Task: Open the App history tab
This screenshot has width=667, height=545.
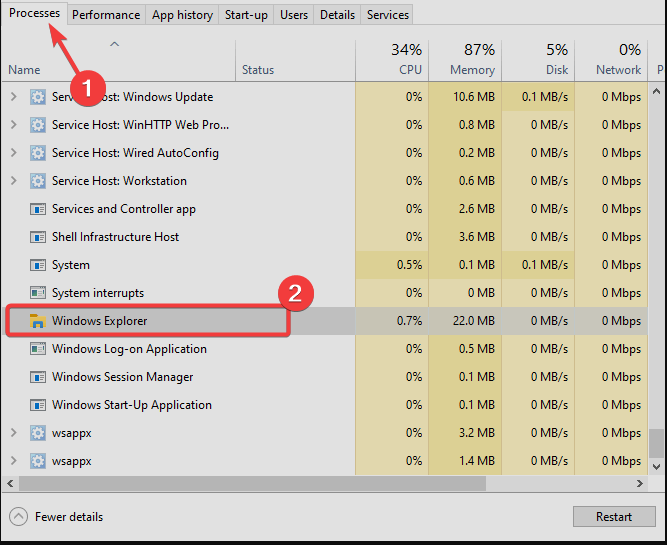Action: pyautogui.click(x=182, y=15)
